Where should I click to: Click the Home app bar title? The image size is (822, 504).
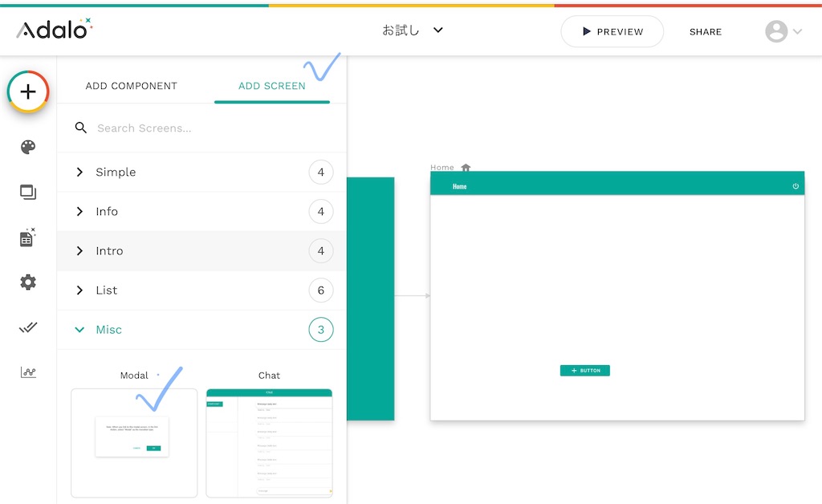459,186
